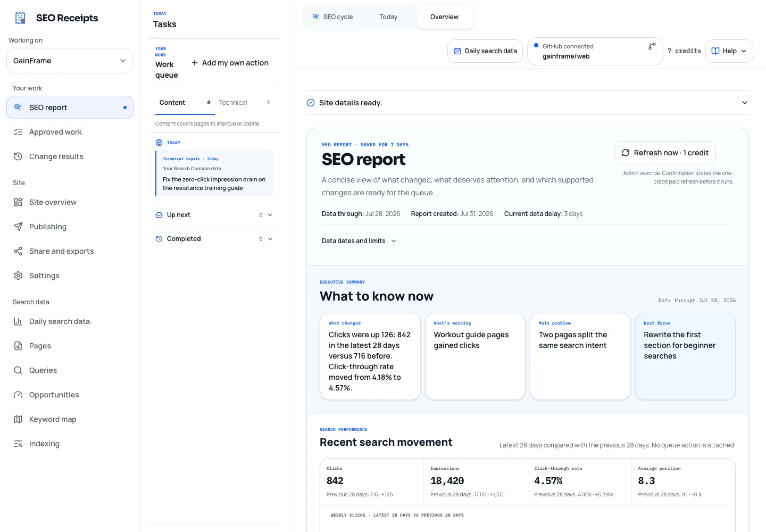Click the plus icon beside Add my own action

point(195,63)
